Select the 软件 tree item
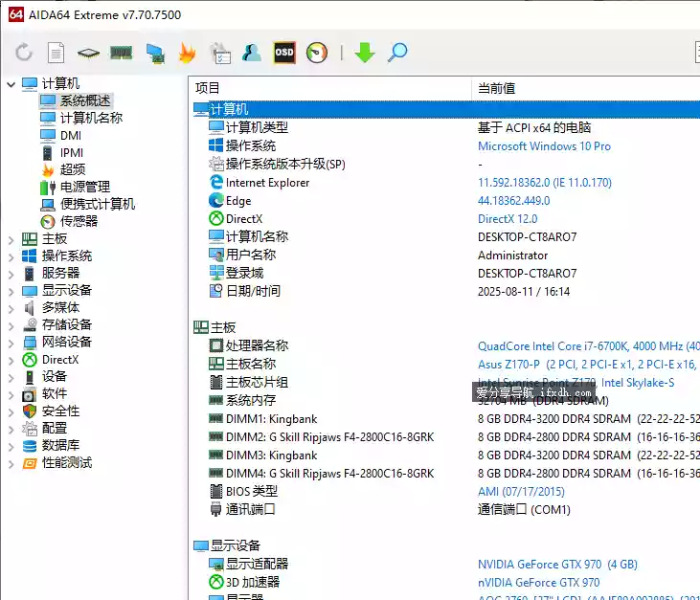Viewport: 700px width, 600px height. tap(45, 394)
